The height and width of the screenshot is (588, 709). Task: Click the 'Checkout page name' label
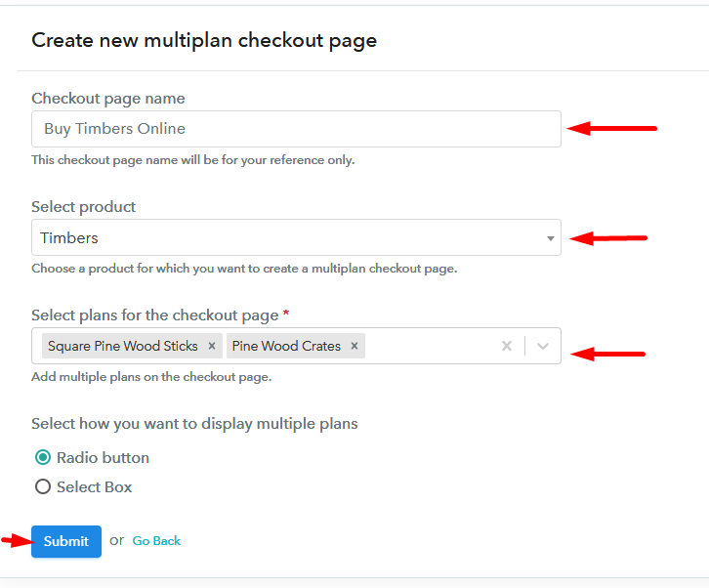click(x=108, y=99)
